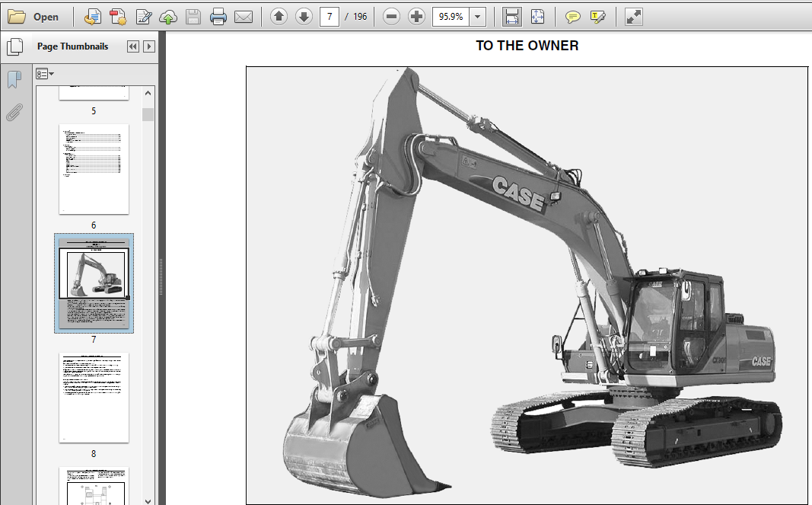Open thumbnail options menu dropdown
This screenshot has width=812, height=505.
(45, 74)
